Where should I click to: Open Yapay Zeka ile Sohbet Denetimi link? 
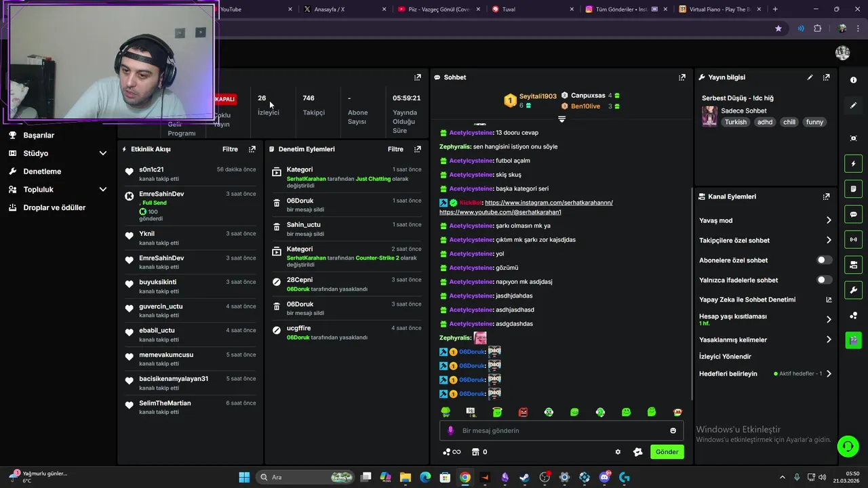point(765,300)
